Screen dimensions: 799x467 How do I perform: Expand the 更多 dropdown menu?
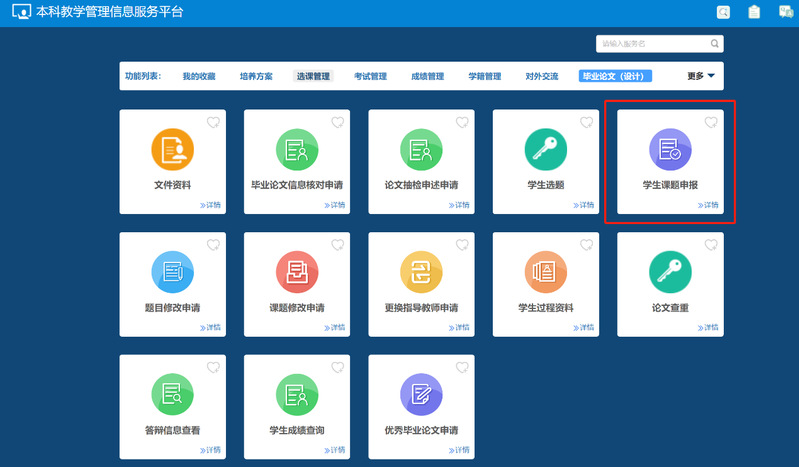pos(700,76)
